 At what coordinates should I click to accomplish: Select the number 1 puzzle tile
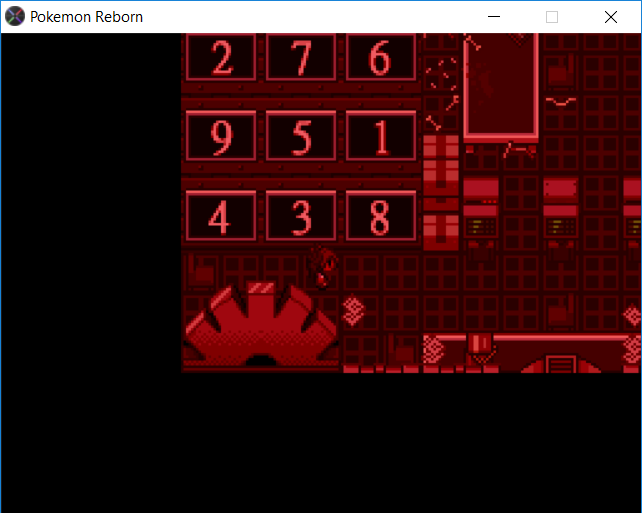coord(381,136)
